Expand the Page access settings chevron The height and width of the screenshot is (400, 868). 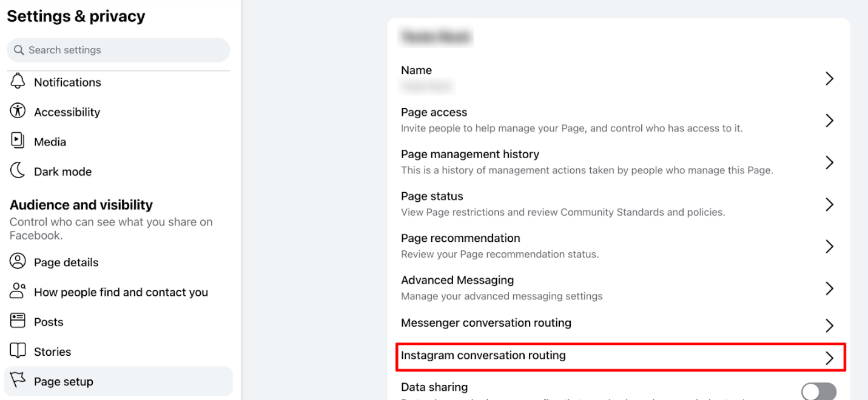tap(829, 120)
